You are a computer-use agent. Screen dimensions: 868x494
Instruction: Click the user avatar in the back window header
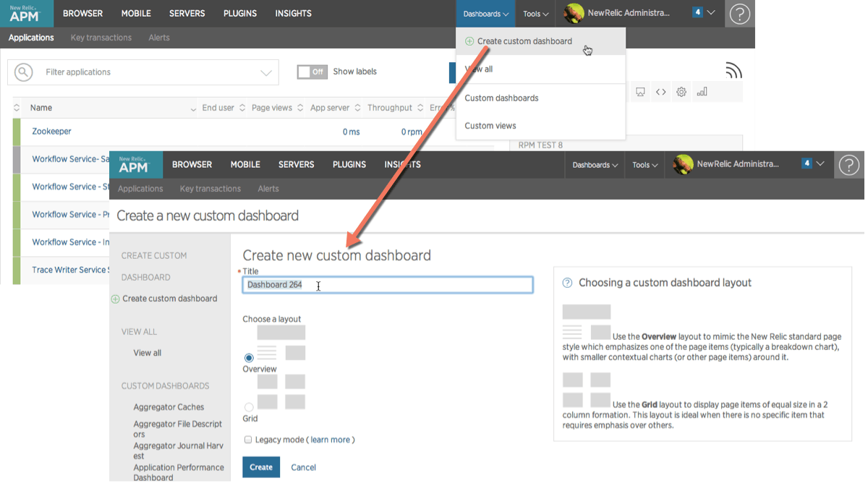(x=574, y=13)
